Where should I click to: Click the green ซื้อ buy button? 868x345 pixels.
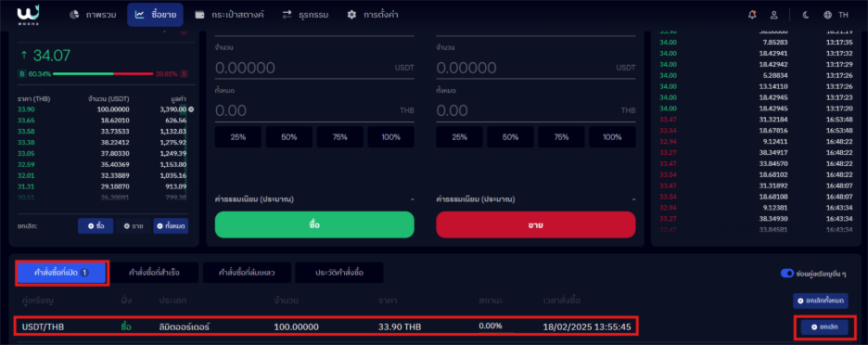click(x=314, y=224)
